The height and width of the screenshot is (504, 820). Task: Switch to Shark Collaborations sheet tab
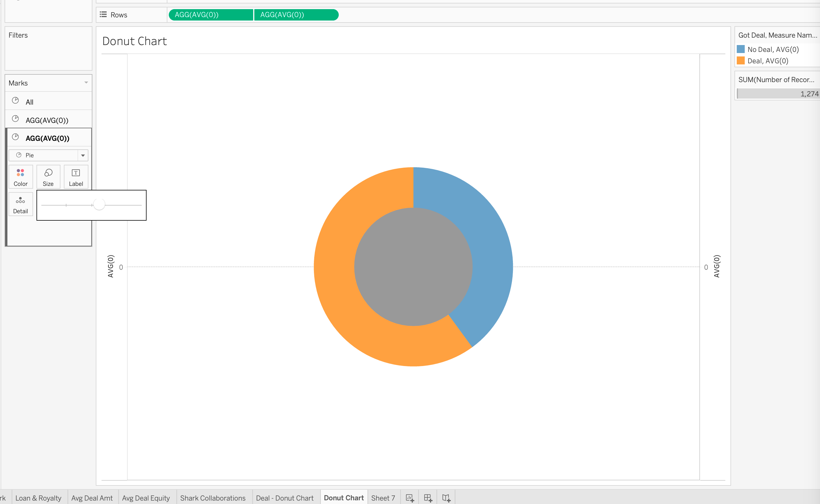[x=213, y=498]
